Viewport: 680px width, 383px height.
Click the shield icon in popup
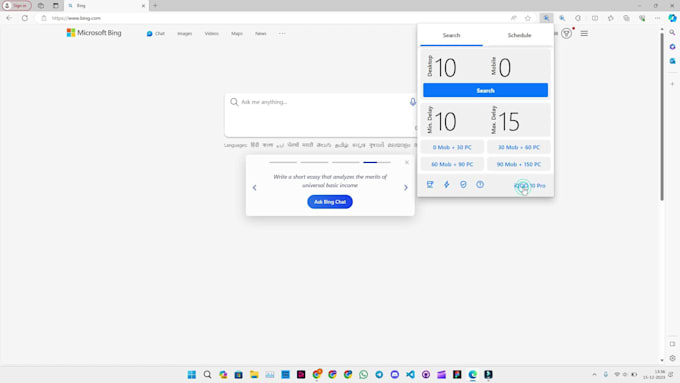[x=463, y=185]
